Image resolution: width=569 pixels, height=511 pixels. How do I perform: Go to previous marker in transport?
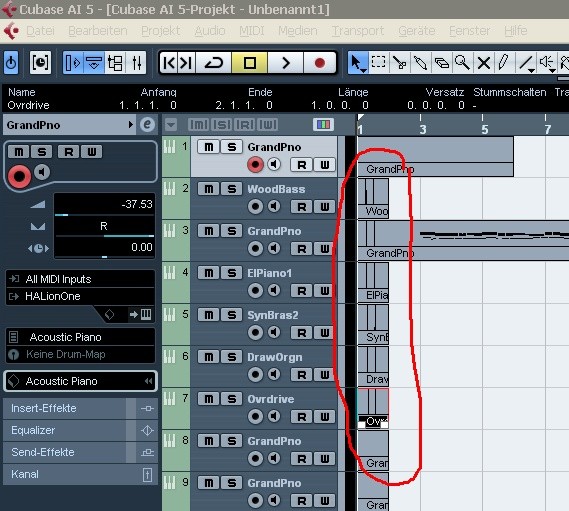coord(169,63)
